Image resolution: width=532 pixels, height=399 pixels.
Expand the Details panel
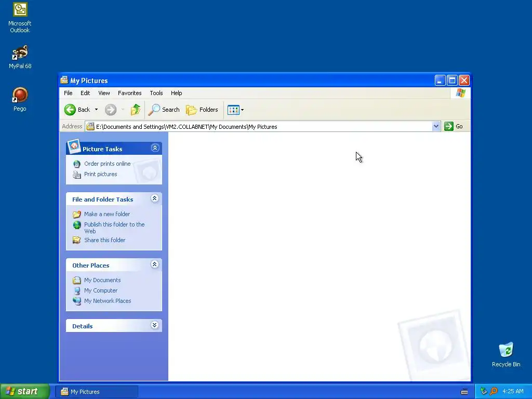(x=155, y=325)
